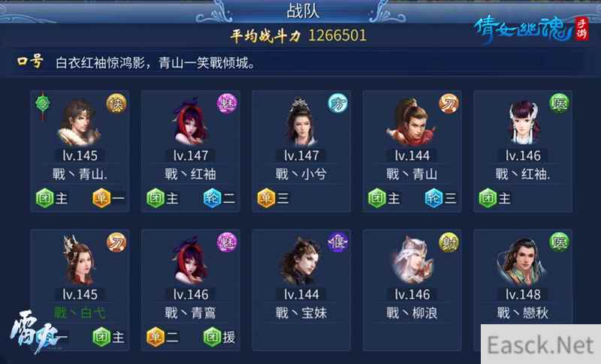Viewport: 601px width, 364px height.
Task: Click the orange 单 badge on 戰丶小兮
Action: 273,198
